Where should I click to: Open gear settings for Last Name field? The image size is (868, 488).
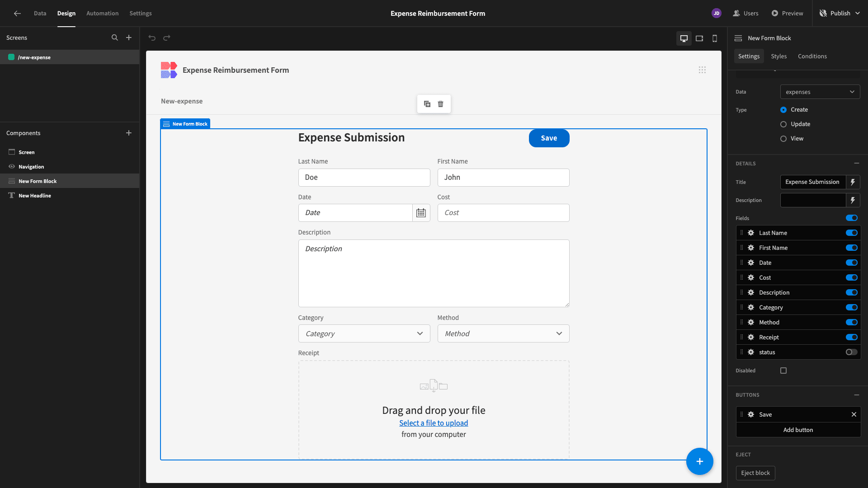click(x=751, y=233)
